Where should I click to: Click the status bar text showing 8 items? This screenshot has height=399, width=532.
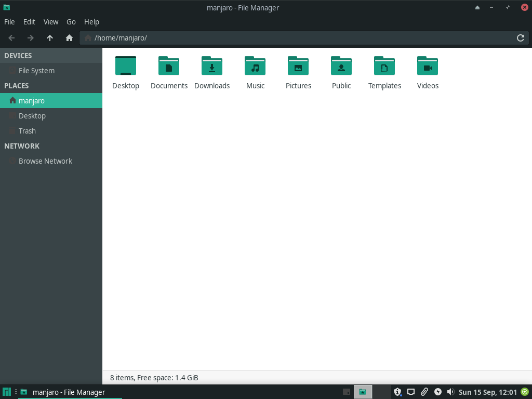(154, 378)
